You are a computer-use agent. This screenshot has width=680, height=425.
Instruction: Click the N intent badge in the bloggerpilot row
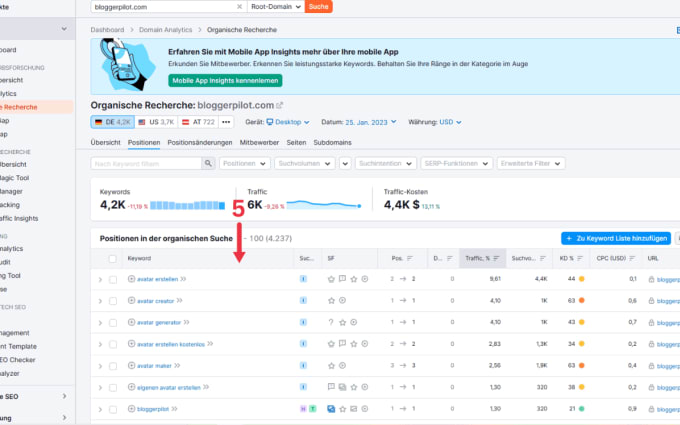pos(303,409)
